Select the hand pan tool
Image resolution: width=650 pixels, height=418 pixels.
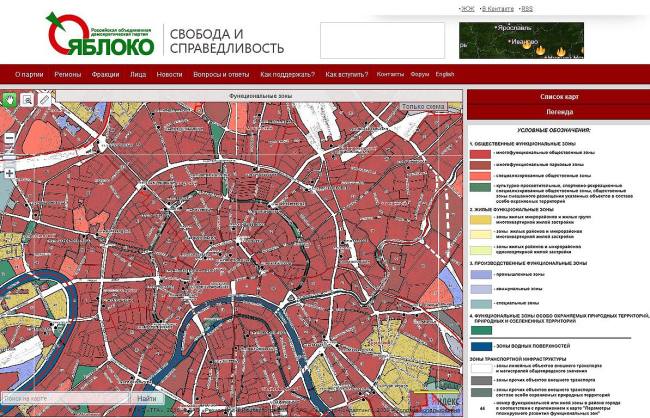[11, 100]
